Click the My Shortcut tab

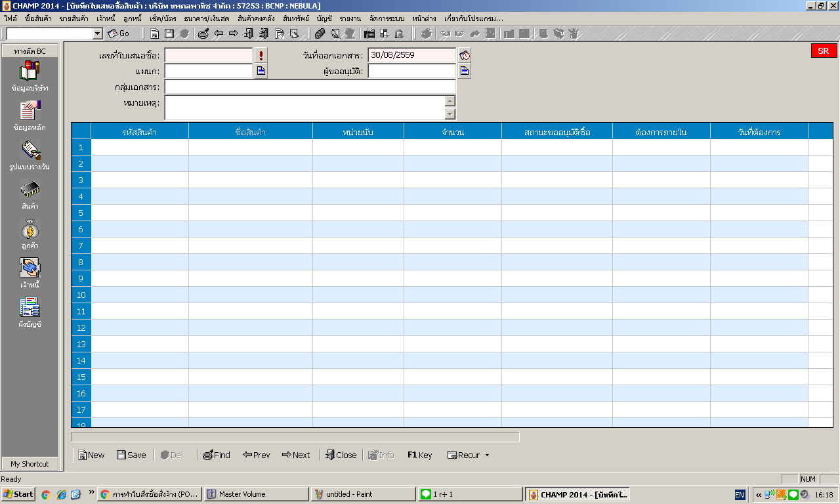click(x=30, y=463)
